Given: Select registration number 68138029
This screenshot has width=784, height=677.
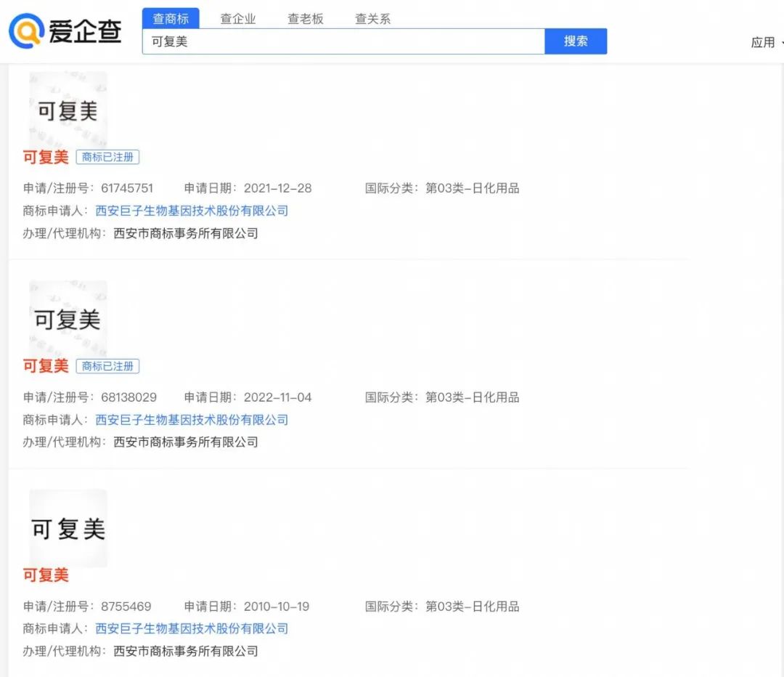Looking at the screenshot, I should coord(129,397).
